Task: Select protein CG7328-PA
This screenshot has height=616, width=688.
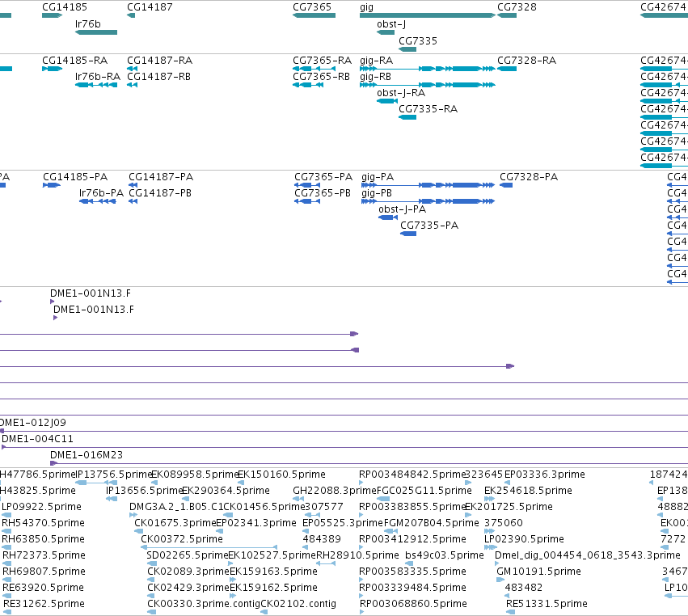Action: point(528,177)
